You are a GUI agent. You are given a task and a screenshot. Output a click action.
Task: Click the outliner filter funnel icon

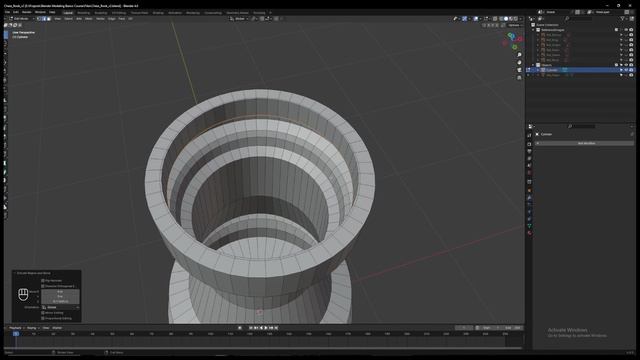tap(623, 19)
